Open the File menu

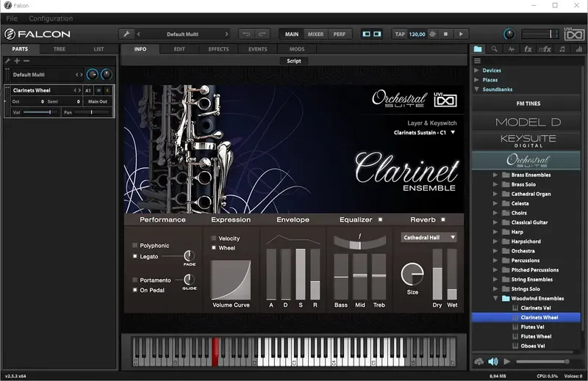(x=12, y=18)
